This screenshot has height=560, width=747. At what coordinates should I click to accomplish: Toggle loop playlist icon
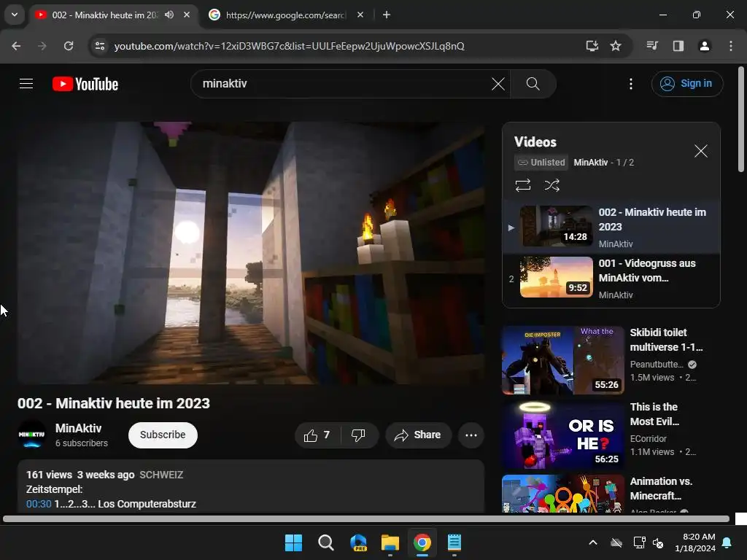coord(522,184)
